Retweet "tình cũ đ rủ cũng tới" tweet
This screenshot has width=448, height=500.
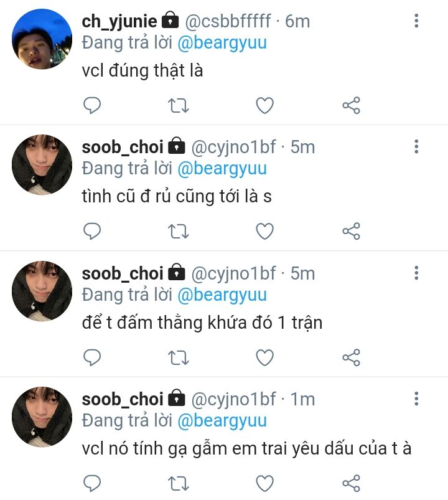coord(179,232)
